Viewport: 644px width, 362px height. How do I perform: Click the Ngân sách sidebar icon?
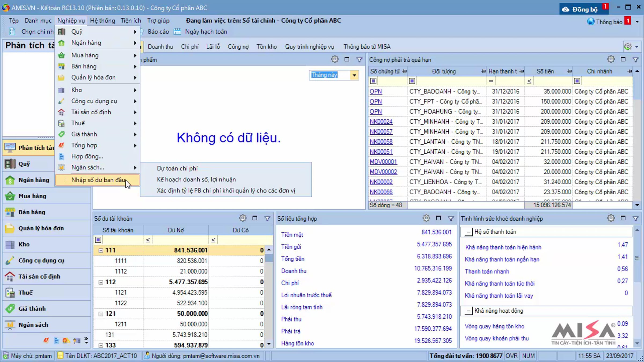pos(10,325)
